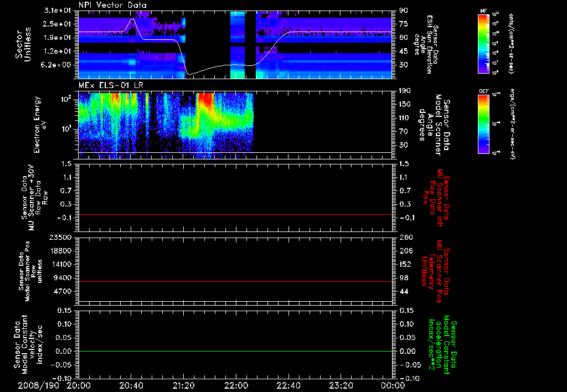Viewport: 567px width, 392px height.
Task: Click the 20:40 time axis label
Action: (x=131, y=385)
